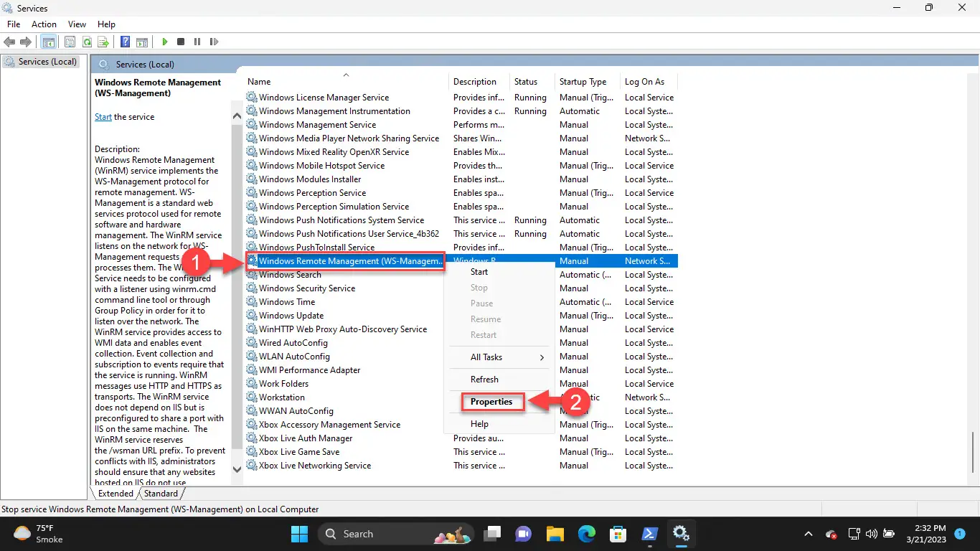Click the Pause Service toolbar icon

click(197, 42)
